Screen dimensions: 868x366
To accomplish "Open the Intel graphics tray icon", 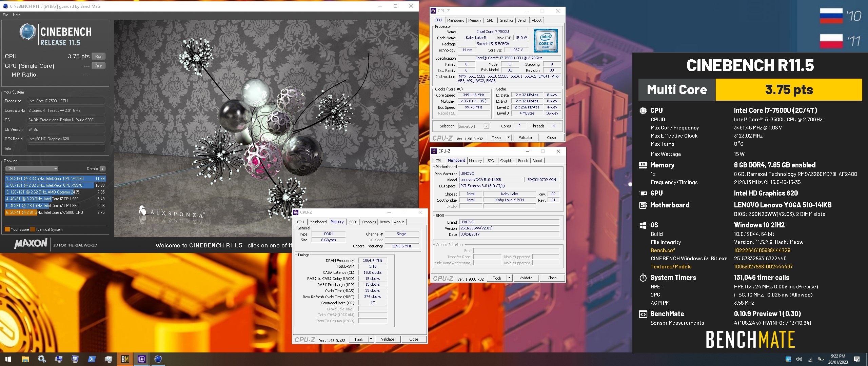I will (x=788, y=359).
